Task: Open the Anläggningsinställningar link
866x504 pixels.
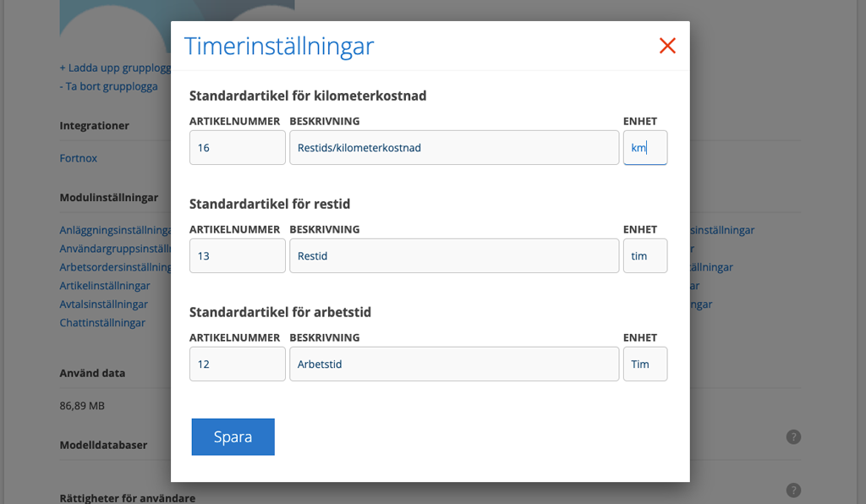Action: click(115, 230)
